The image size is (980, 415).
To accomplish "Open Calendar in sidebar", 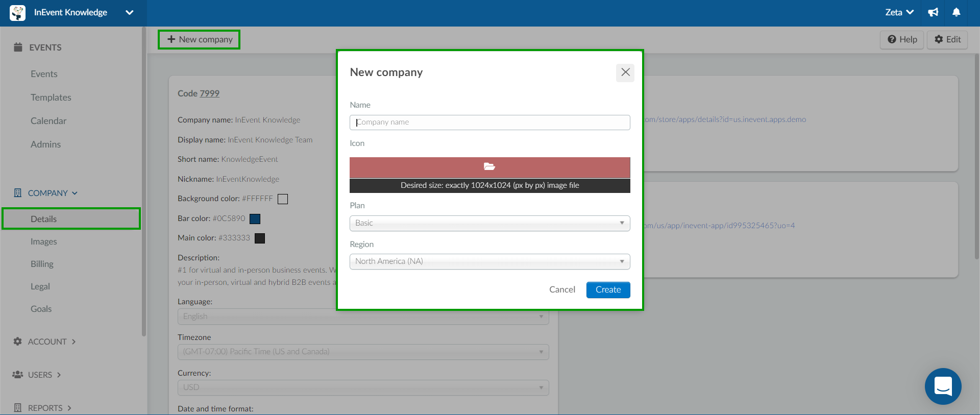I will pos(48,121).
